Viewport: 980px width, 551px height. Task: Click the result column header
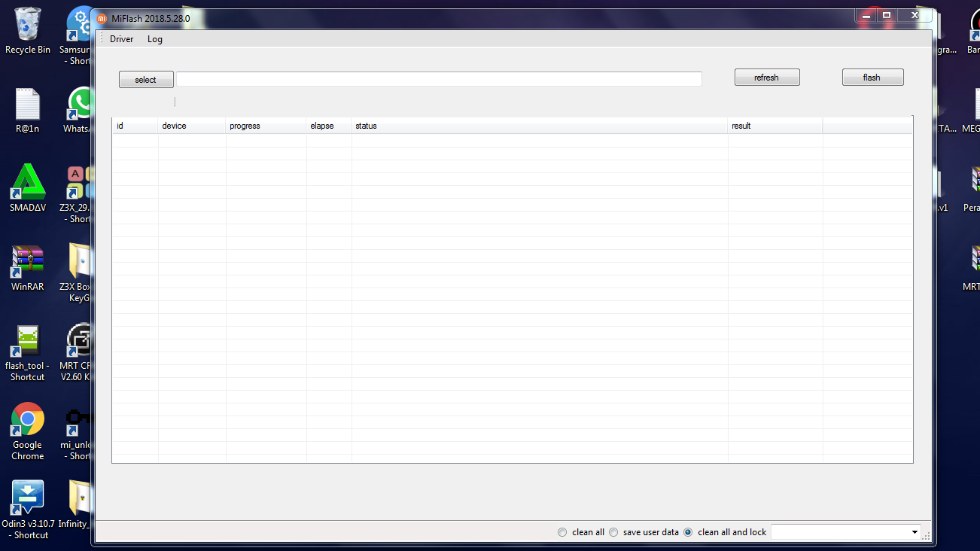point(775,126)
